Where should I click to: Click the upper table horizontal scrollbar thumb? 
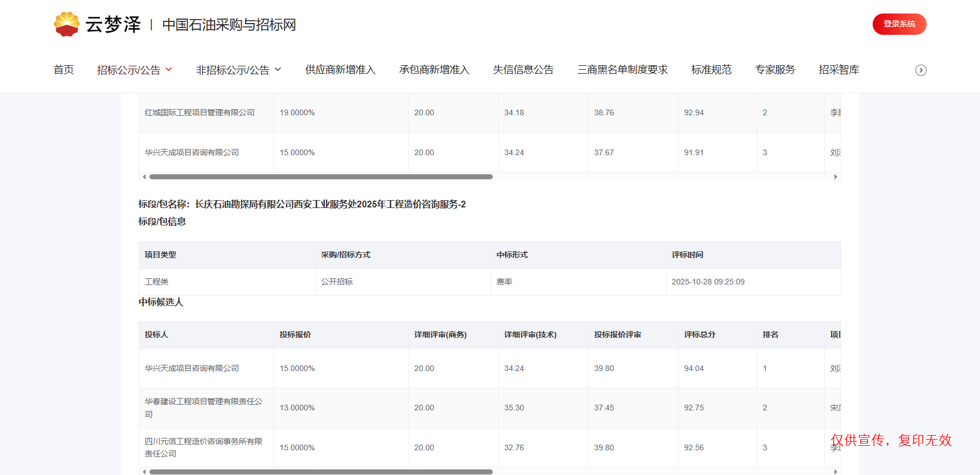click(x=321, y=177)
